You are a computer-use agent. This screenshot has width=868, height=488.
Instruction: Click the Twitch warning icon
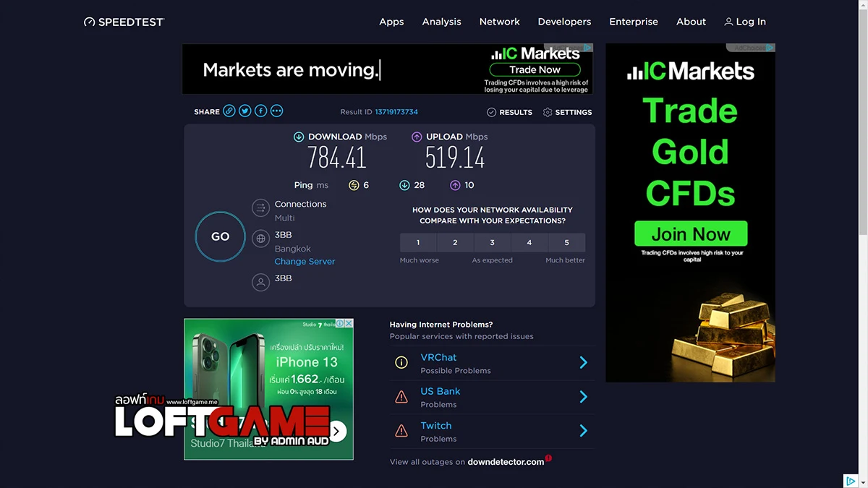(x=401, y=431)
